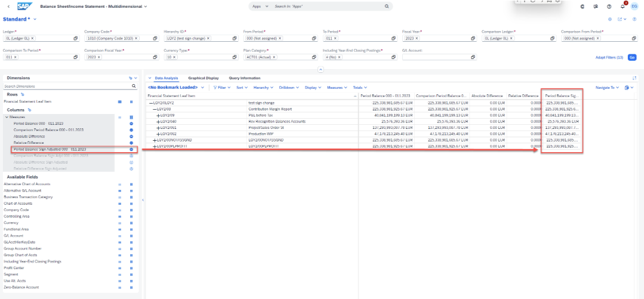
Task: Click the Go button
Action: click(x=632, y=57)
